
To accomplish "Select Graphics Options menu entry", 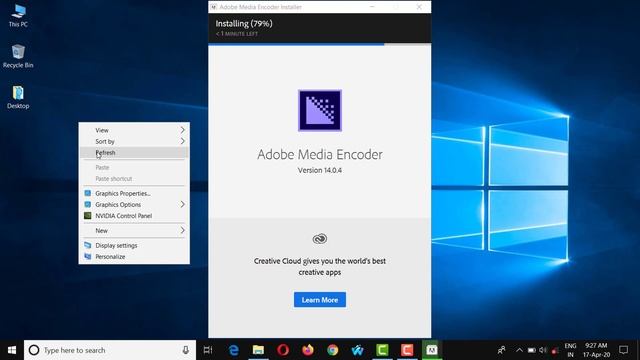I will (134, 204).
